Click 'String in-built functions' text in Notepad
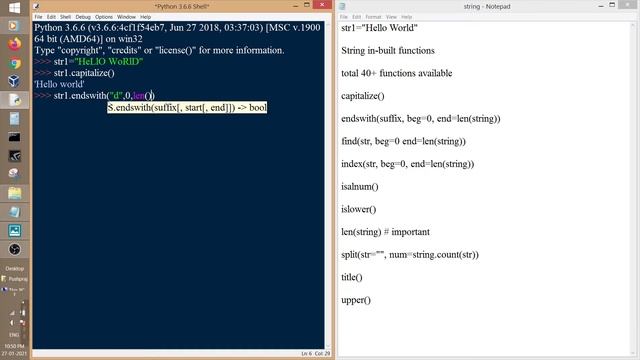This screenshot has height=360, width=640. point(388,51)
